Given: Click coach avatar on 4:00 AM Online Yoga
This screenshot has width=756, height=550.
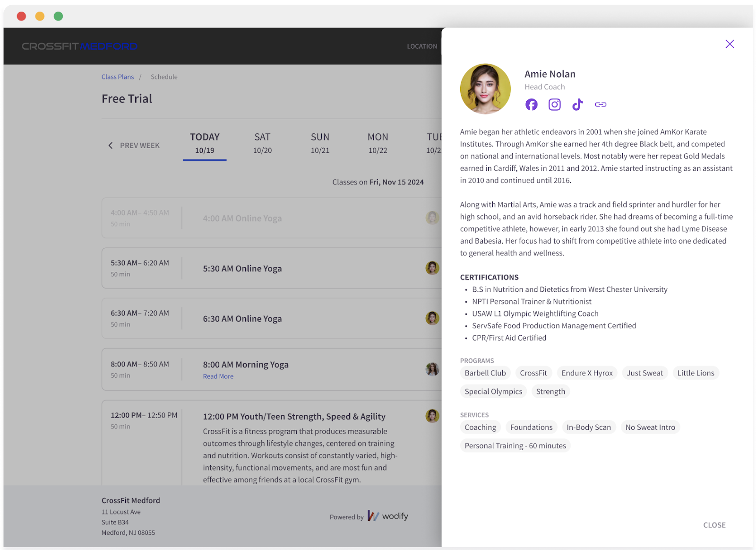Looking at the screenshot, I should pos(432,218).
